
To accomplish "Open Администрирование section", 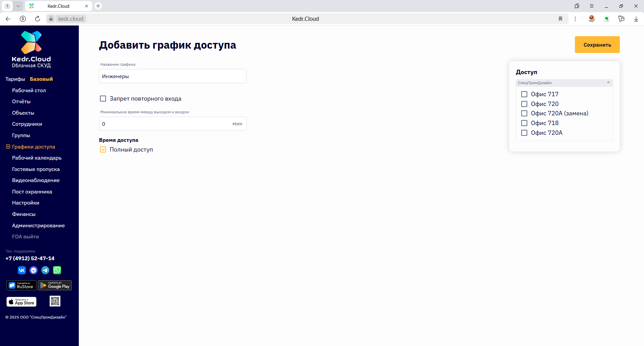I will [x=38, y=226].
